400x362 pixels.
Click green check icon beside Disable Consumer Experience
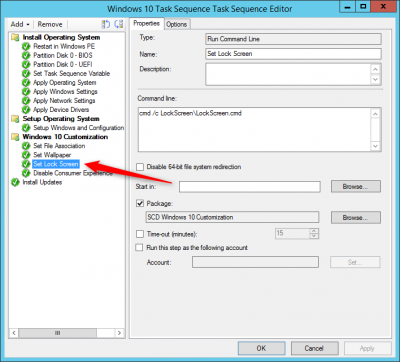(26, 173)
